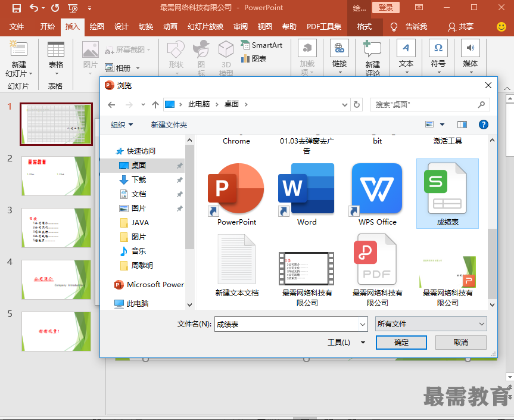Click the smiley feedback icon

click(501, 27)
